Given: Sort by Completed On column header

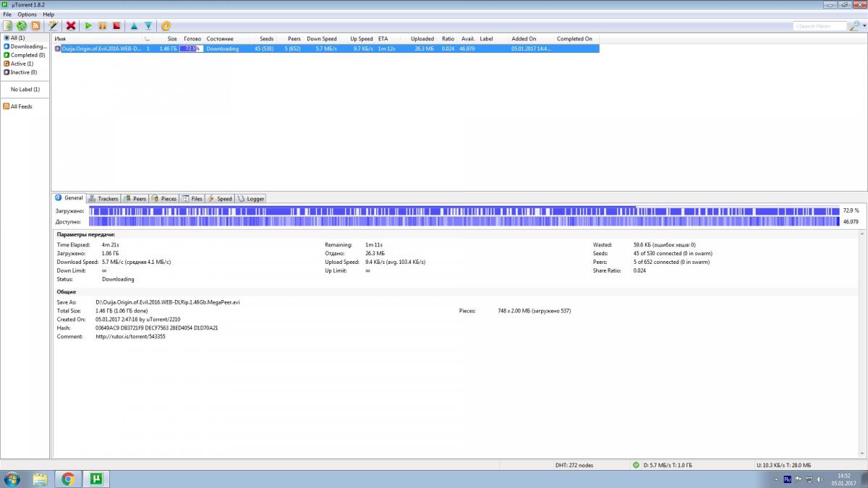Looking at the screenshot, I should coord(574,39).
